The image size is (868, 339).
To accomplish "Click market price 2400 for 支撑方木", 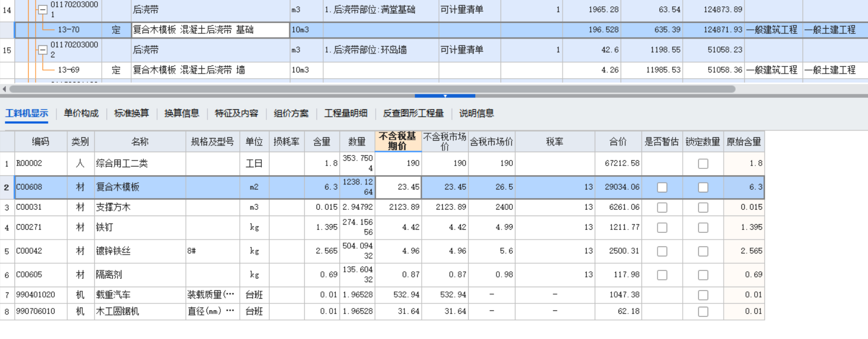I will click(x=492, y=207).
